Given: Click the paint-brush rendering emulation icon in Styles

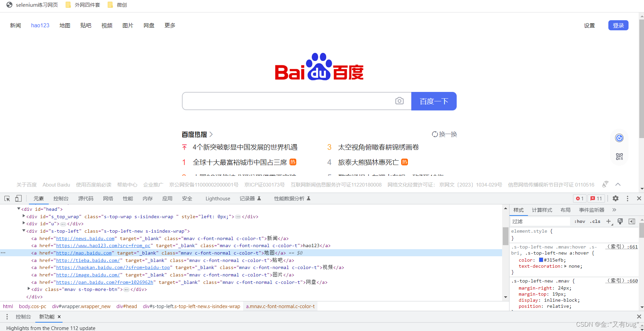Looking at the screenshot, I should point(620,221).
